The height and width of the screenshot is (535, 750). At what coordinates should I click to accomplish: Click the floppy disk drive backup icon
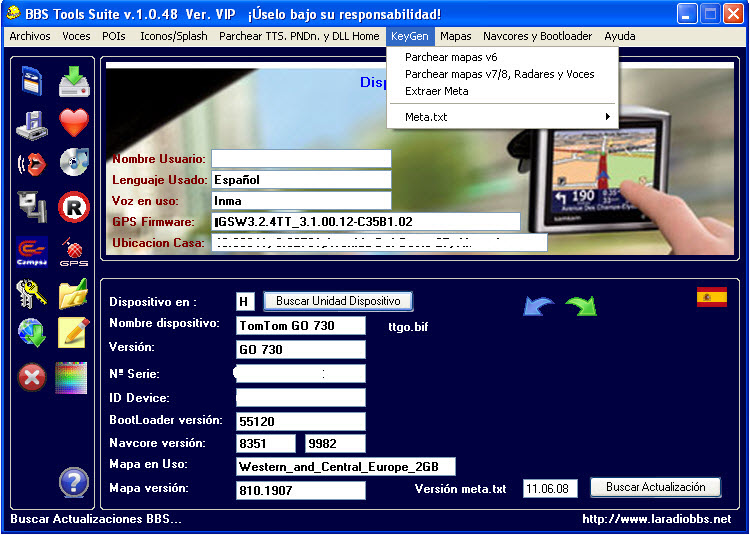point(32,125)
